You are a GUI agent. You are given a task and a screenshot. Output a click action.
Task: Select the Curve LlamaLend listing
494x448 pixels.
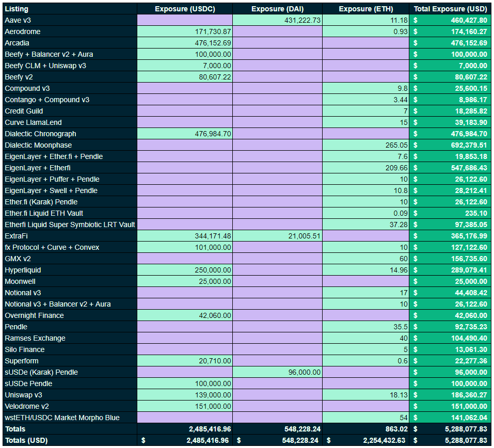(70, 122)
